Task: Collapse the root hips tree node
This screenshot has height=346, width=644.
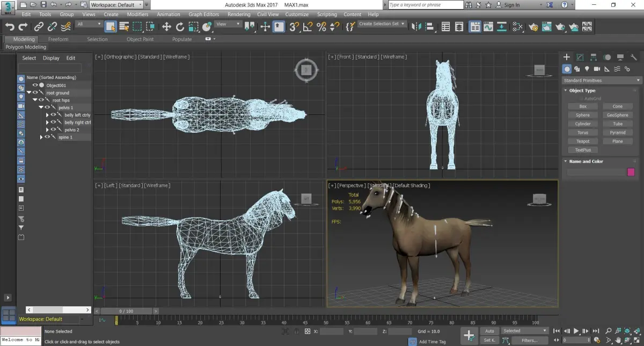Action: 35,100
